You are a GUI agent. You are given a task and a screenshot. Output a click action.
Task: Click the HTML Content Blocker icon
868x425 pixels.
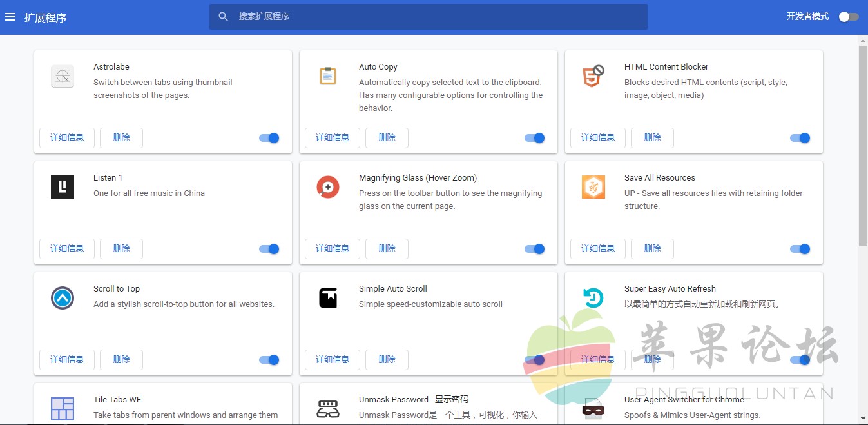tap(593, 76)
